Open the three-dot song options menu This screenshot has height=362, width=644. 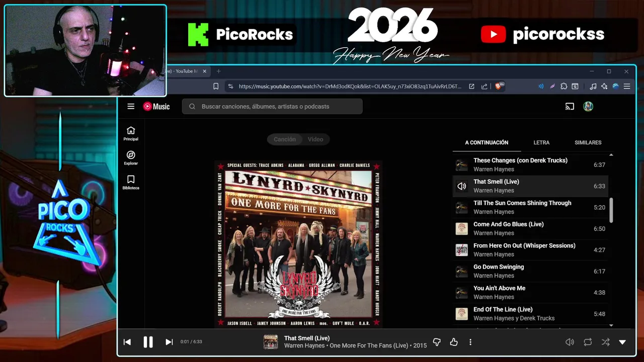pos(470,342)
